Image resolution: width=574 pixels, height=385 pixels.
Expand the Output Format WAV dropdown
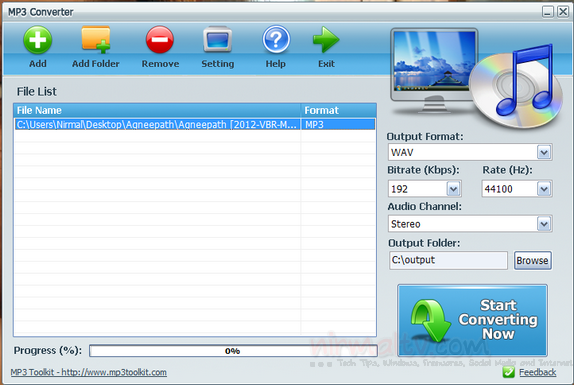point(544,152)
